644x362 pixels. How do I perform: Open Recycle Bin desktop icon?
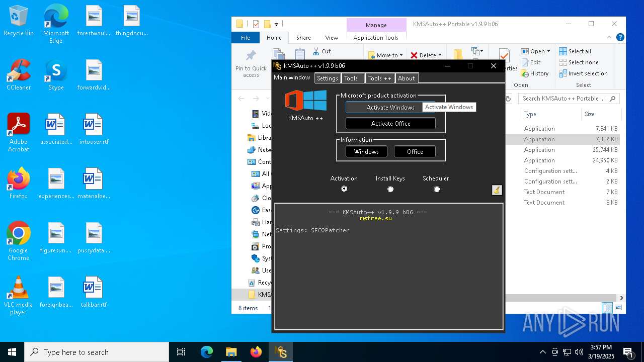click(x=19, y=21)
